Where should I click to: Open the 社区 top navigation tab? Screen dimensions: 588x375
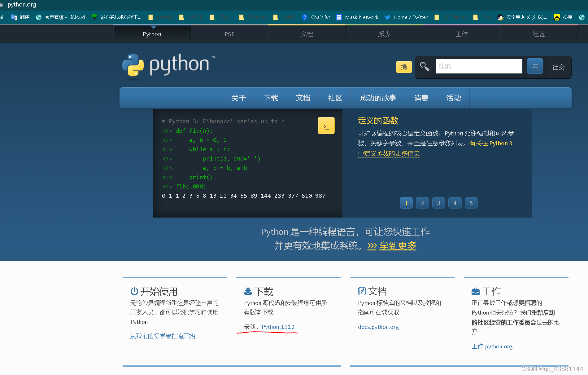[539, 34]
